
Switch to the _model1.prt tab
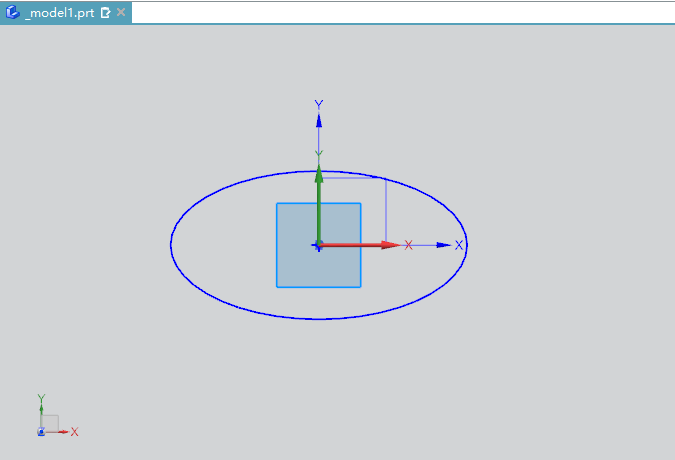(x=59, y=12)
